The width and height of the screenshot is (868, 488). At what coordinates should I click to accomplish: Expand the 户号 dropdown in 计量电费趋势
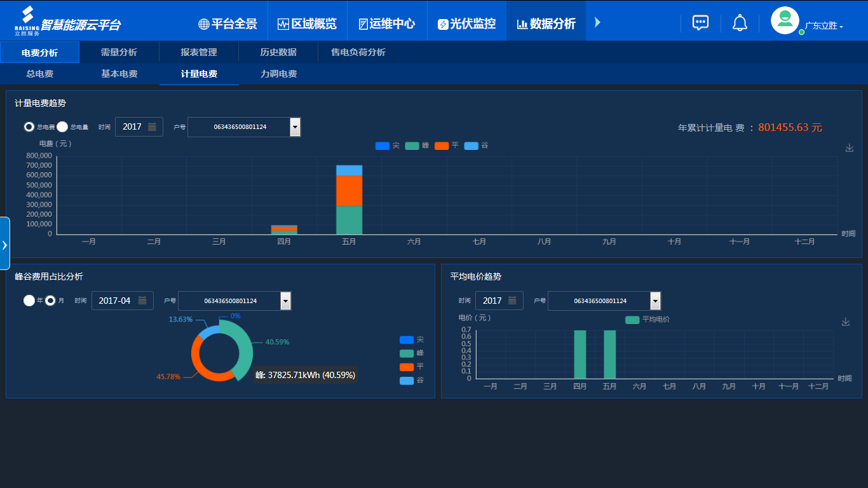click(295, 126)
